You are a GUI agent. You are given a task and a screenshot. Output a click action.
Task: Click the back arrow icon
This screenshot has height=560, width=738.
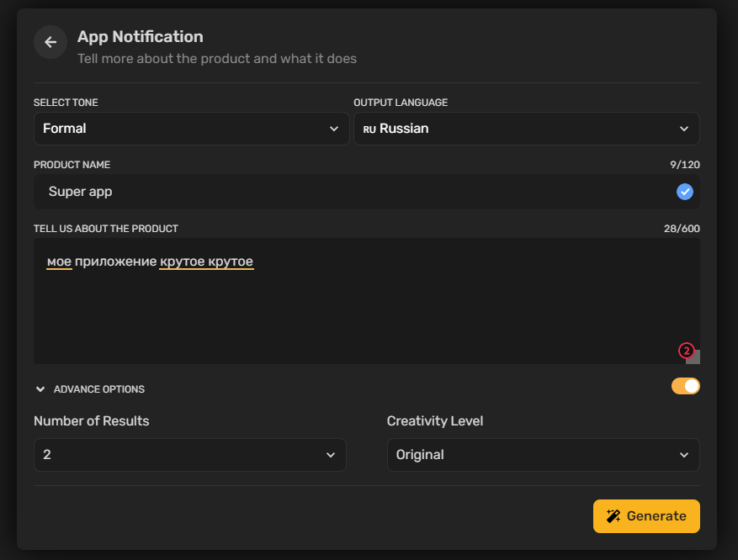point(50,42)
